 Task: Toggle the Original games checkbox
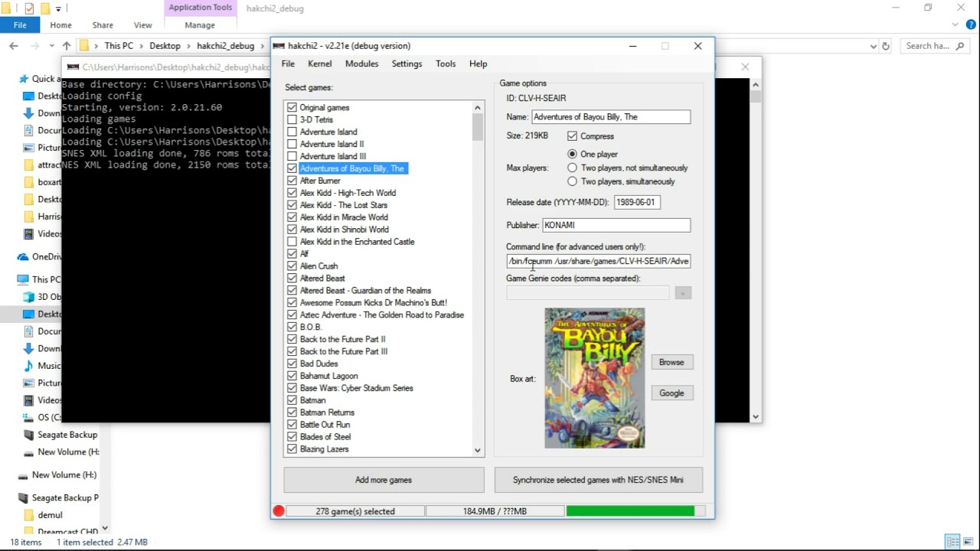292,108
